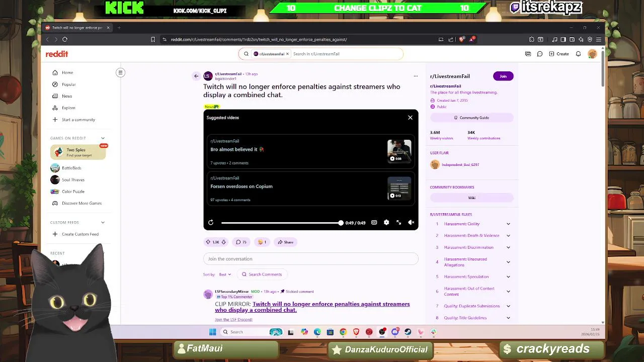Join r/LivestreamFail community

coord(503,76)
